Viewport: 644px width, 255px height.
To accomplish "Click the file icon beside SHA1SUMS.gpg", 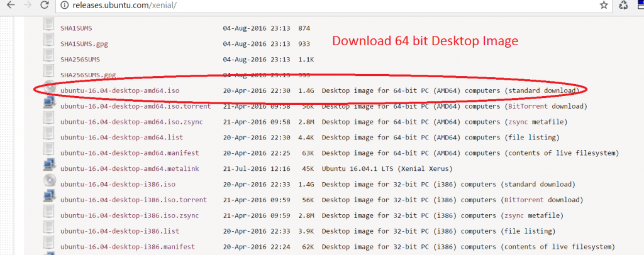I will tap(48, 40).
